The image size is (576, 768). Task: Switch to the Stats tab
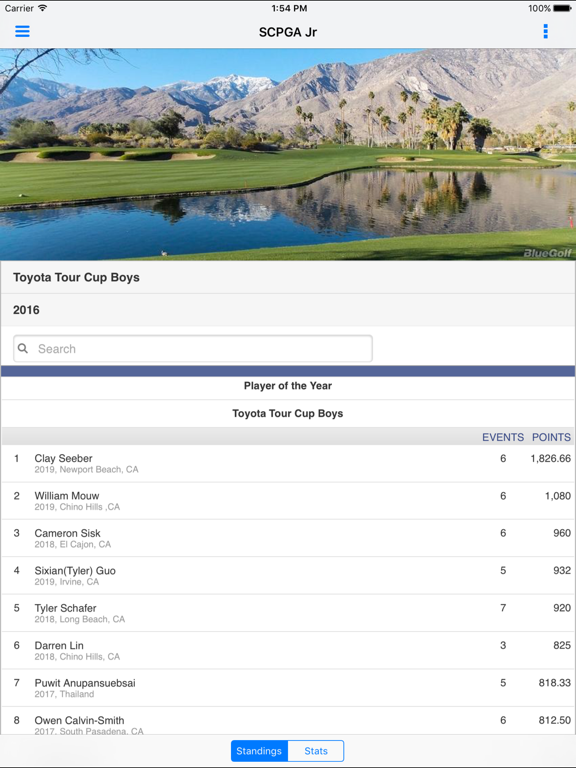pos(316,751)
